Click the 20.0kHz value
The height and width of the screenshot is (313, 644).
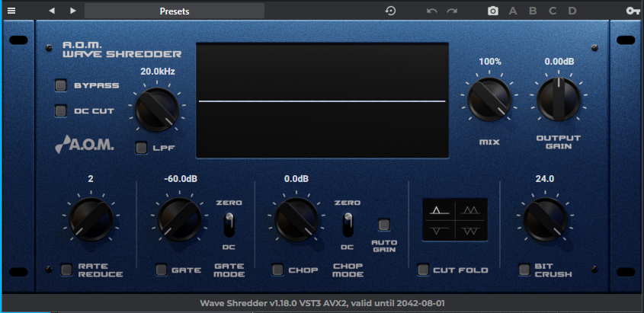coord(158,72)
